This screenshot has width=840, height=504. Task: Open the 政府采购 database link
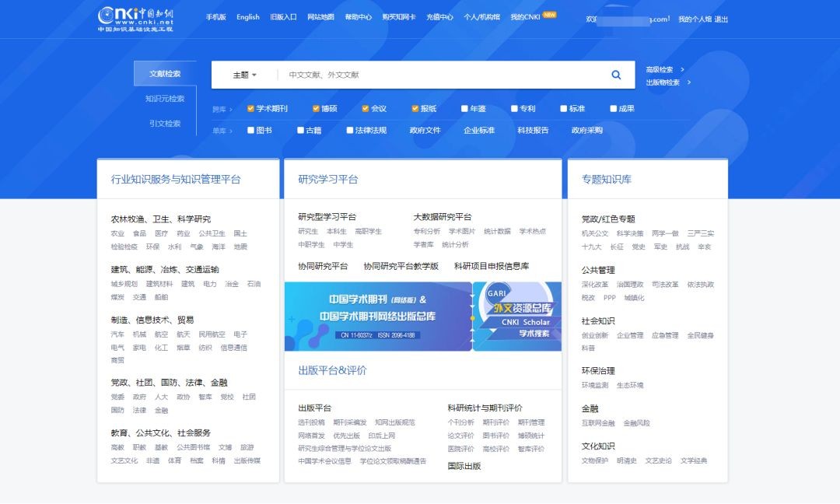587,130
